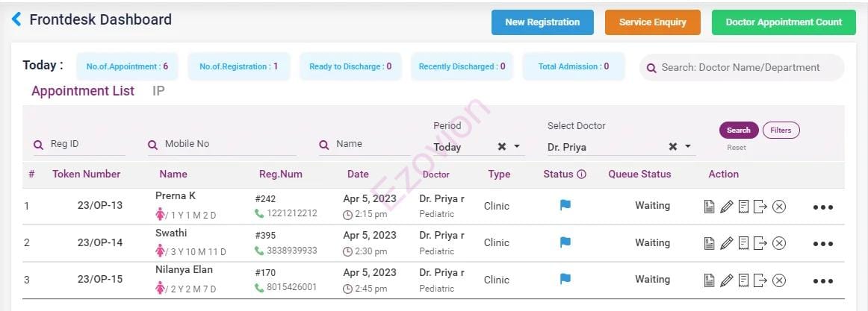
Task: Expand the Select Doctor dropdown arrow
Action: [688, 147]
